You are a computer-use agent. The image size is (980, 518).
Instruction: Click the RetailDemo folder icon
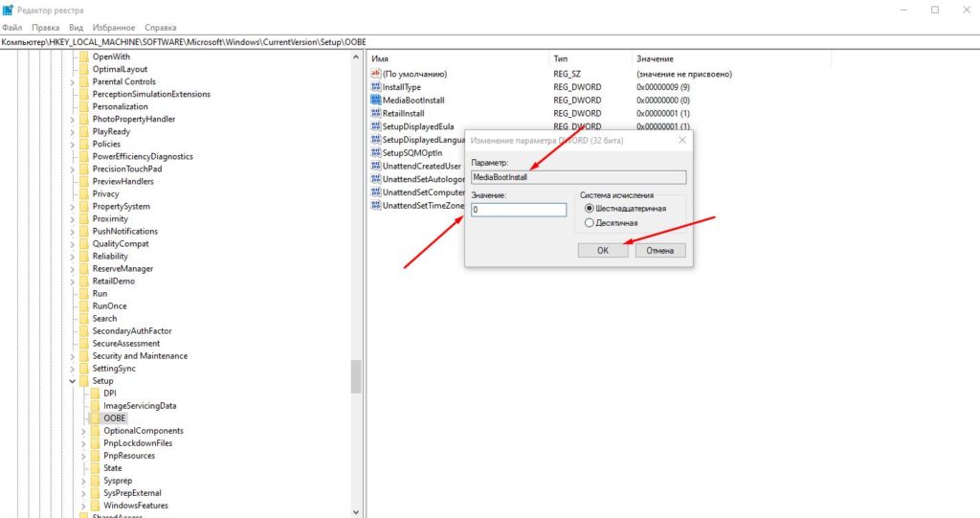84,281
